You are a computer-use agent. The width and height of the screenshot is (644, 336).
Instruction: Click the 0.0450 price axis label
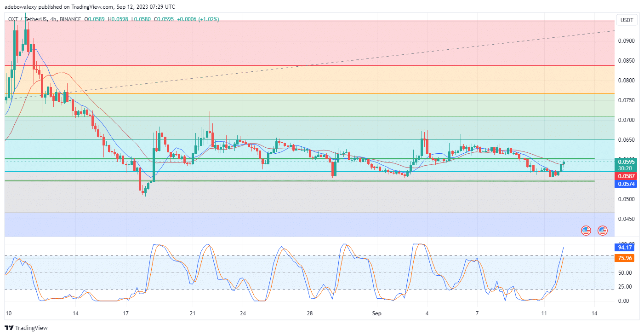[x=626, y=219]
